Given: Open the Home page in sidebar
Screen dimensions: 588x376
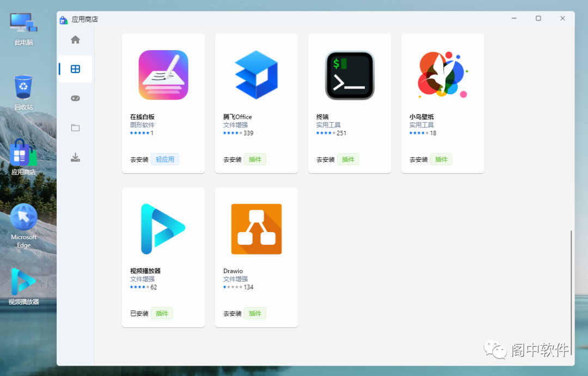Looking at the screenshot, I should (75, 39).
